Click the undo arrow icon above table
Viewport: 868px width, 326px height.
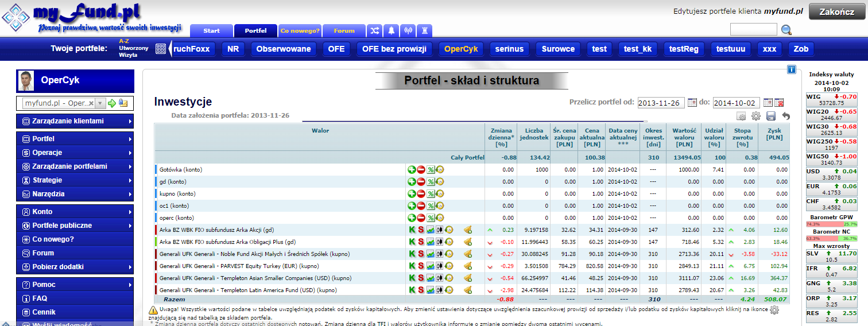coord(785,117)
